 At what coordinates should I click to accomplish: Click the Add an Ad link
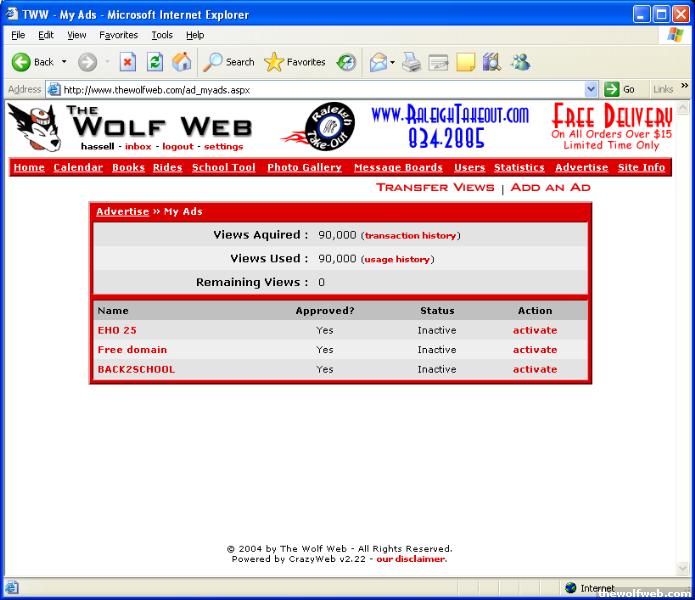(x=550, y=187)
